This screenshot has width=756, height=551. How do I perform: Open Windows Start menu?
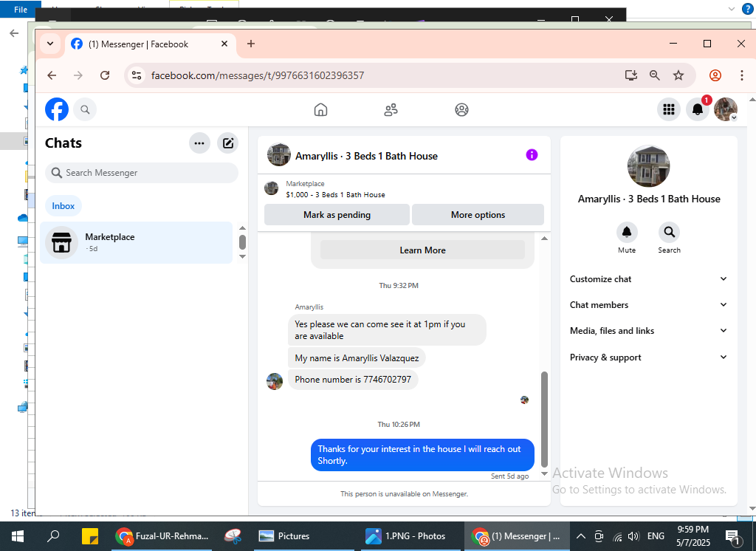pos(18,536)
